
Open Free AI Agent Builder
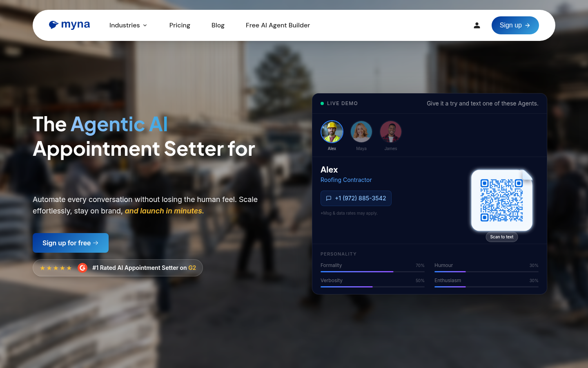pos(278,25)
